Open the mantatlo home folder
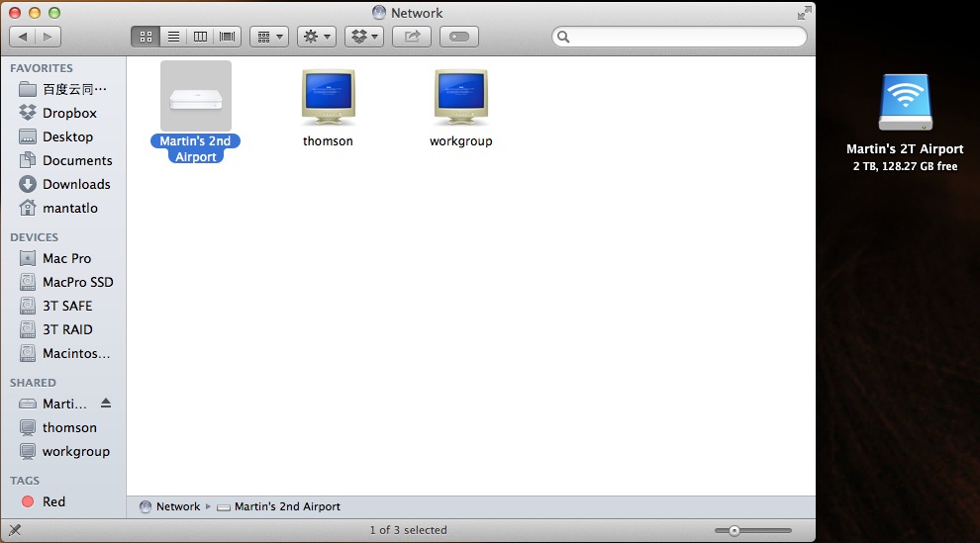980x543 pixels. click(x=63, y=208)
